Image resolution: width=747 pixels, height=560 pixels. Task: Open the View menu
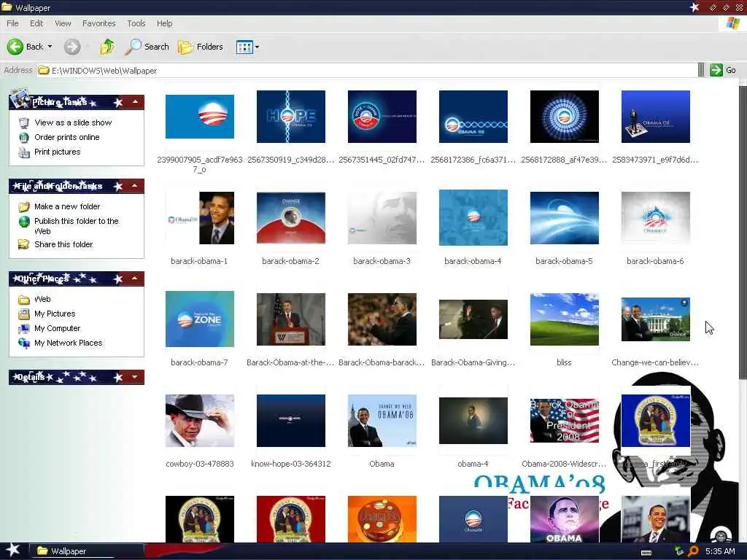(x=63, y=23)
